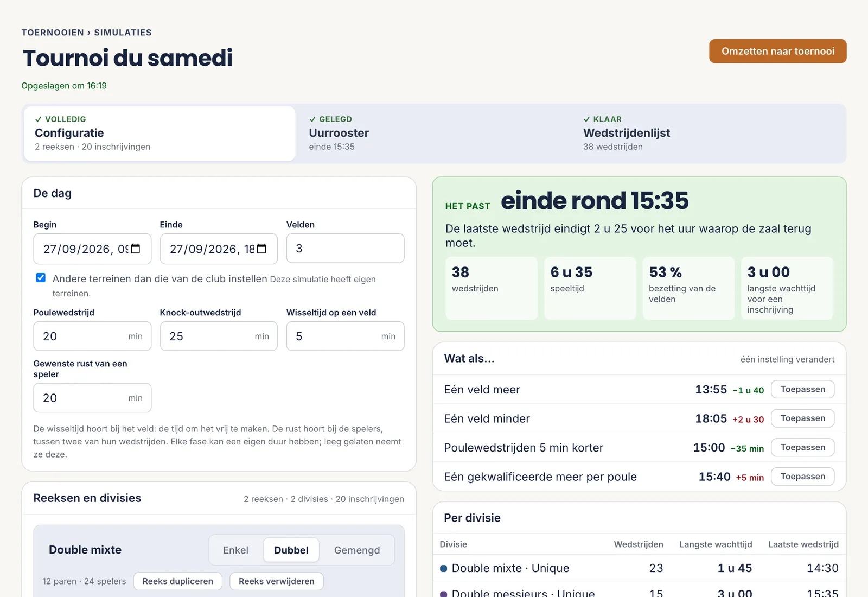
Task: Click the '53 % bezetting van de velden' card
Action: (688, 288)
